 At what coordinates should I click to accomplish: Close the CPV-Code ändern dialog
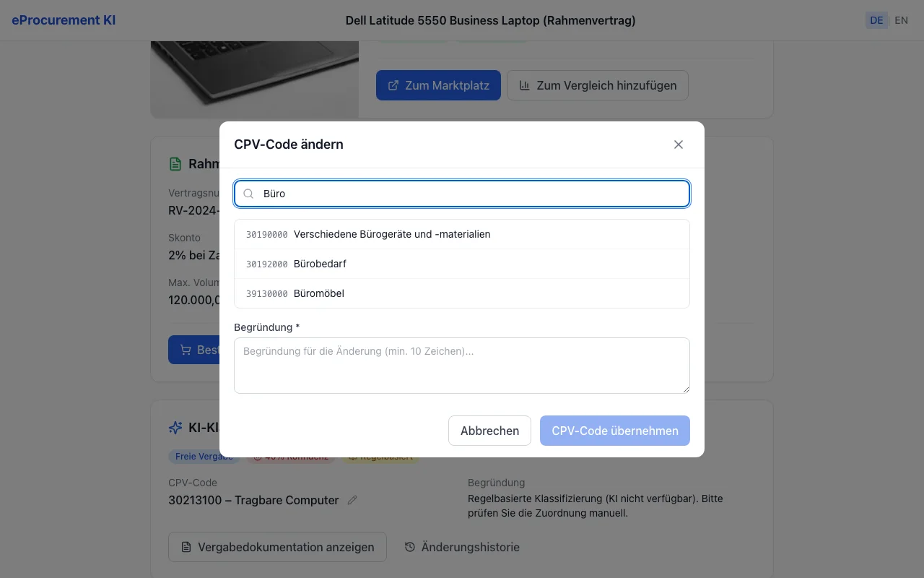(679, 144)
